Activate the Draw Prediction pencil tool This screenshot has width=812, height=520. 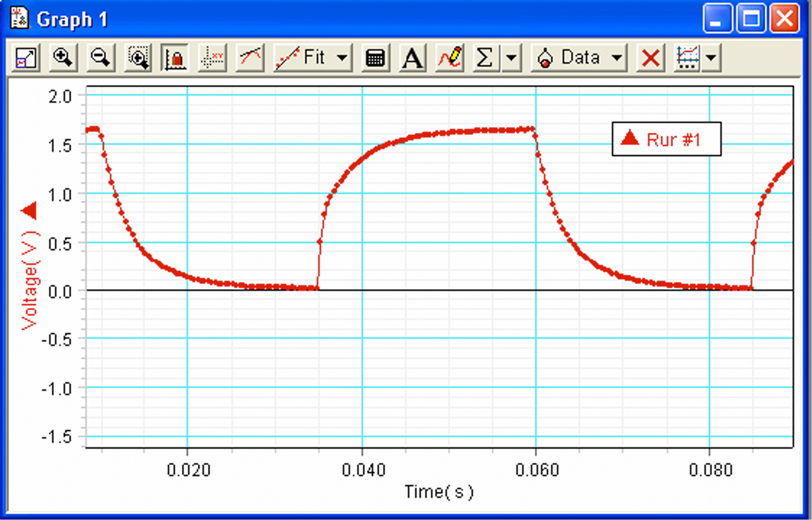(x=449, y=58)
